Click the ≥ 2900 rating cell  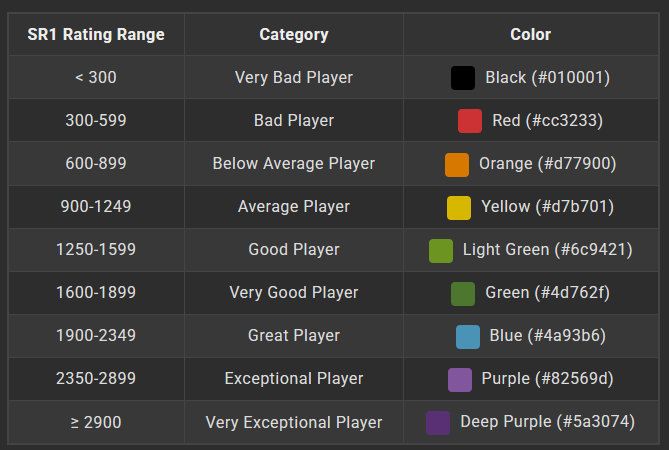(96, 422)
